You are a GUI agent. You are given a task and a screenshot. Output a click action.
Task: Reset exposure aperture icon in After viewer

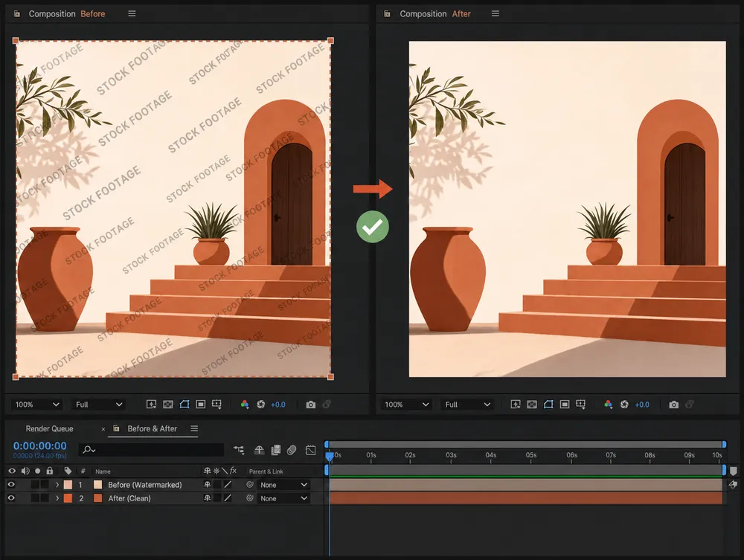624,405
